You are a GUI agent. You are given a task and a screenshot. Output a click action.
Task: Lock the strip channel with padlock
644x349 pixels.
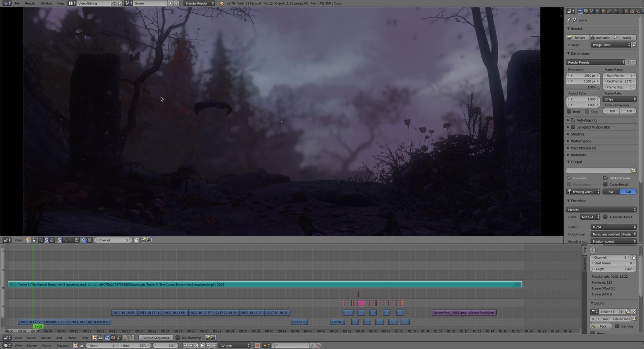pyautogui.click(x=634, y=257)
